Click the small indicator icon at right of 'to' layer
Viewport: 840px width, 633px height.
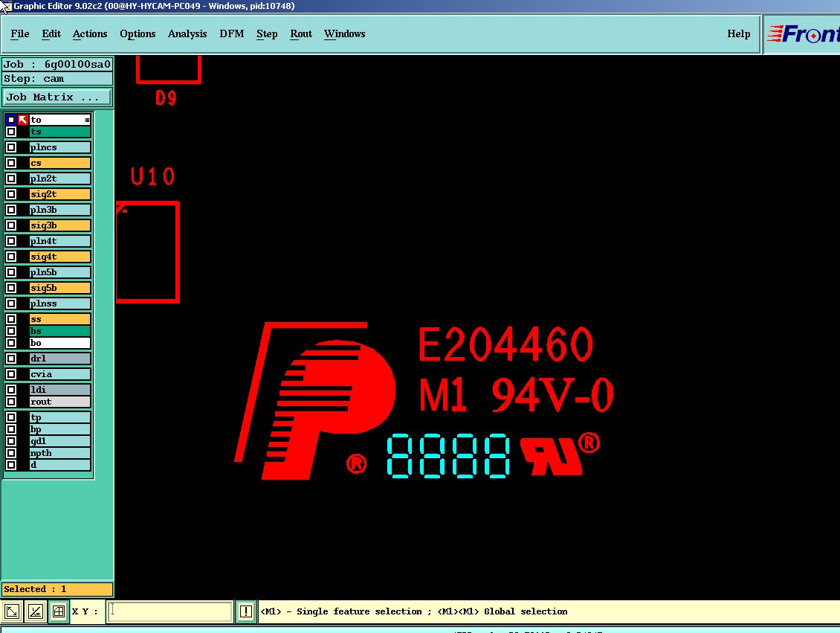click(x=87, y=120)
